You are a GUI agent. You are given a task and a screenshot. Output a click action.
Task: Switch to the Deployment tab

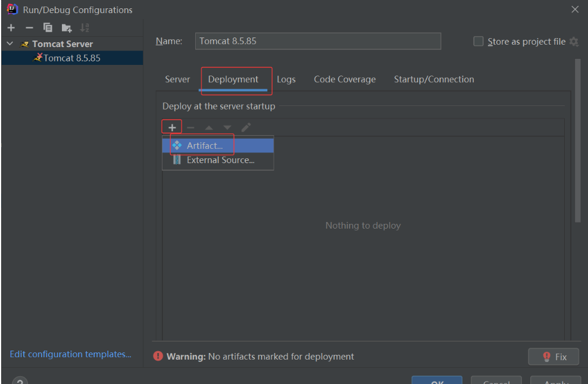(x=233, y=79)
